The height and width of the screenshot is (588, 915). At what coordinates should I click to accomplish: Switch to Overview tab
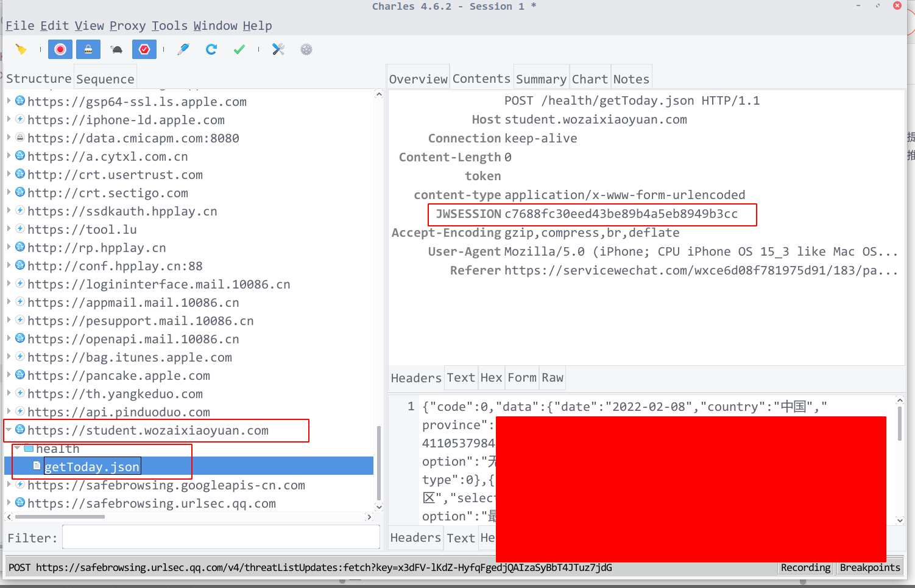pyautogui.click(x=419, y=79)
